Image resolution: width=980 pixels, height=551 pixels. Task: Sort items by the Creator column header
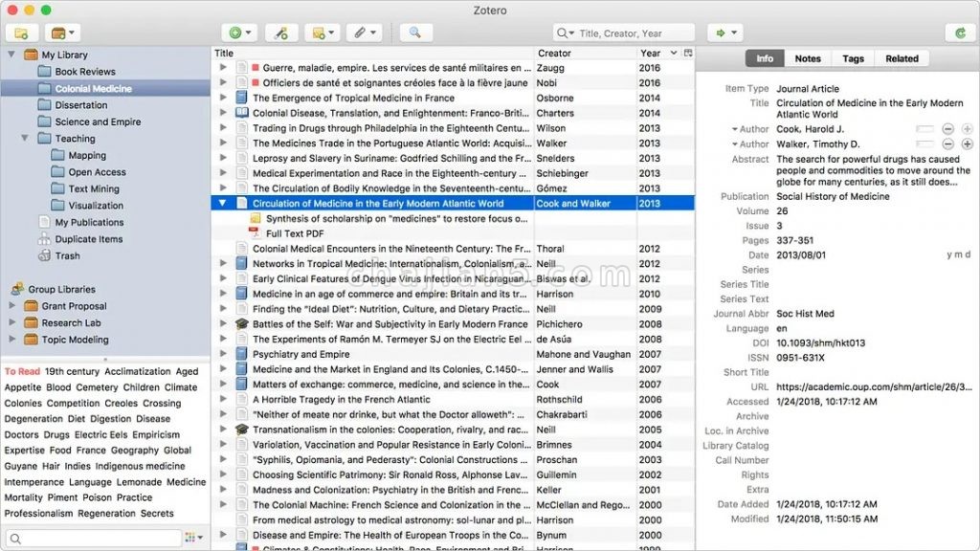pos(585,54)
